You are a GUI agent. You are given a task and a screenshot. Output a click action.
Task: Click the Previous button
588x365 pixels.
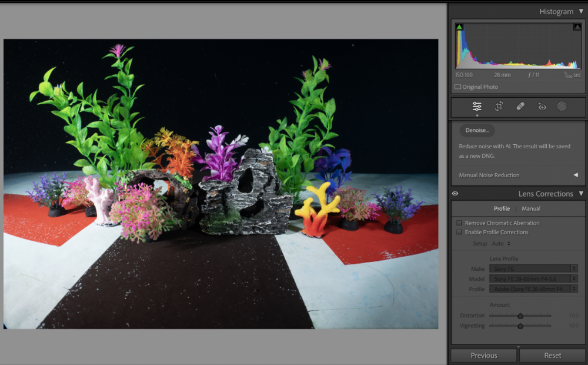coord(484,356)
